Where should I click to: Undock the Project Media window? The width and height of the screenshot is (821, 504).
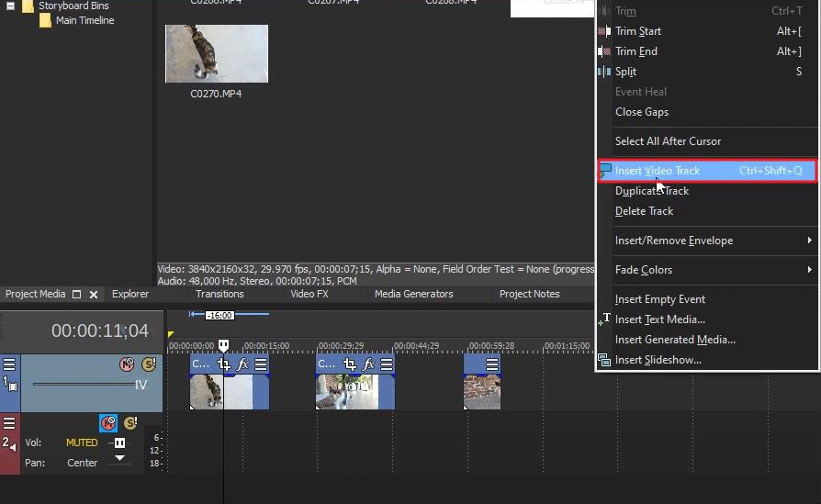[x=76, y=294]
